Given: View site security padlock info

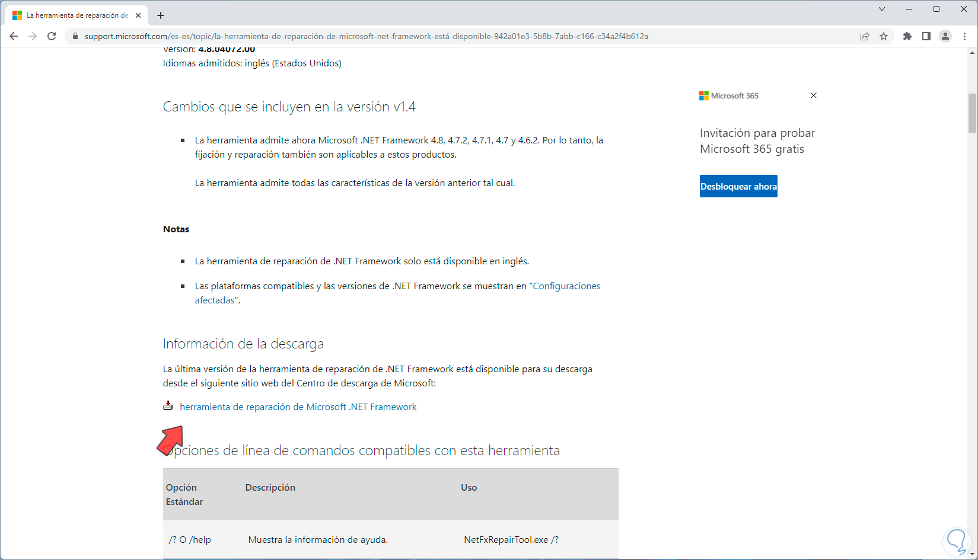Looking at the screenshot, I should pyautogui.click(x=75, y=36).
